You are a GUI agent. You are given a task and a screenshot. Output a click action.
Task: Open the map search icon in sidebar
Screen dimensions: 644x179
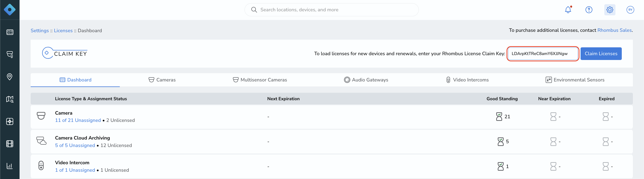click(10, 99)
